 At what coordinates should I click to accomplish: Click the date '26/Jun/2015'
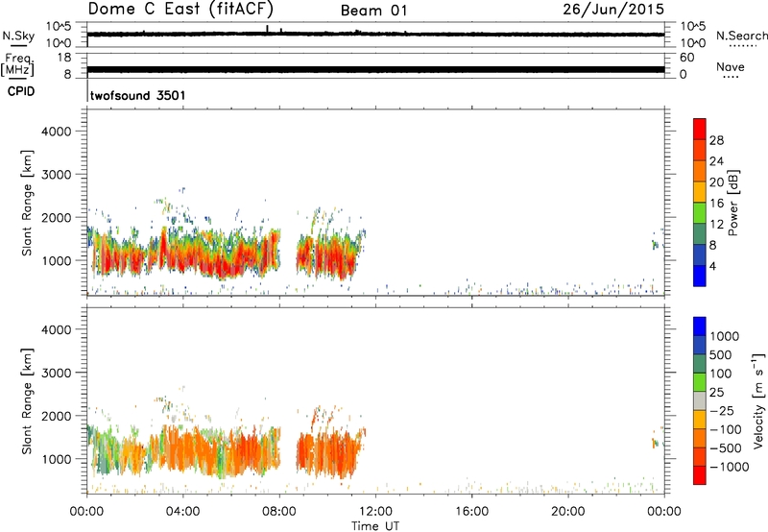pyautogui.click(x=613, y=10)
